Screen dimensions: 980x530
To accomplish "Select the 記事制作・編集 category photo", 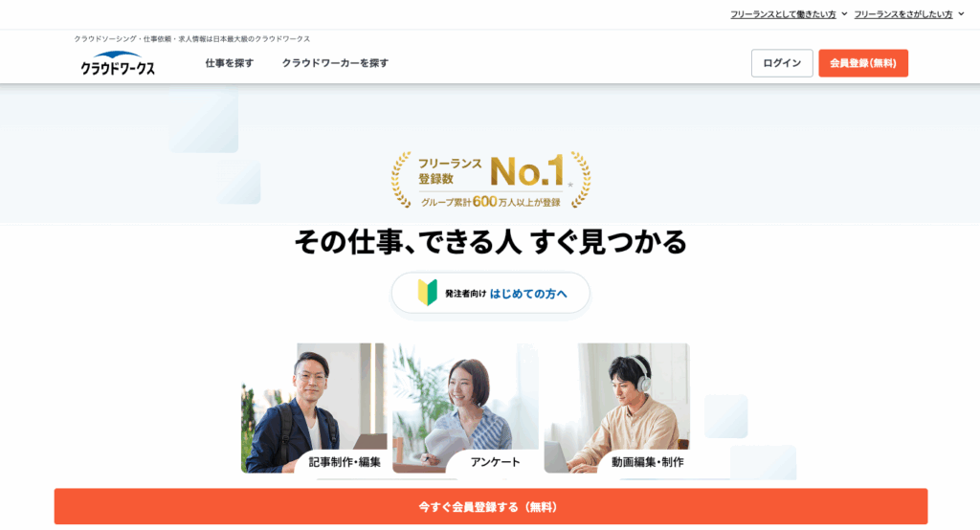I will 314,408.
